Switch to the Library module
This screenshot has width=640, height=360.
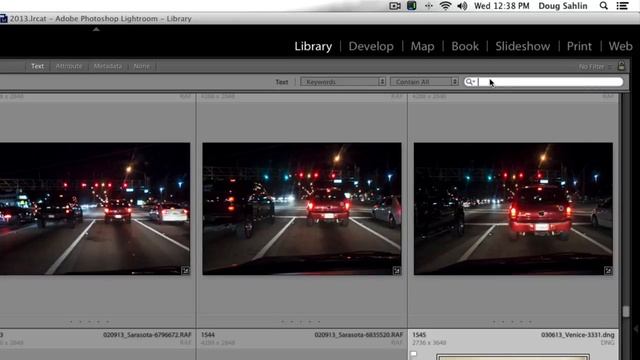(313, 46)
